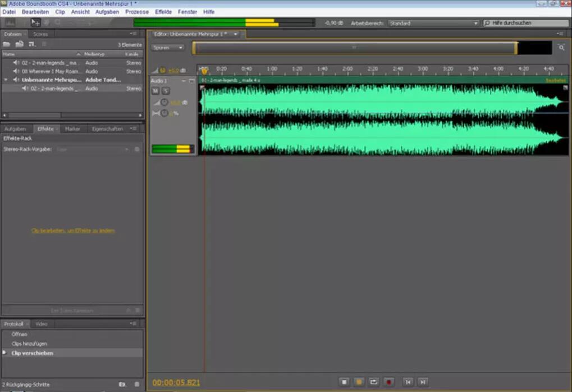Switch to the Eigenschaften tab

point(108,129)
